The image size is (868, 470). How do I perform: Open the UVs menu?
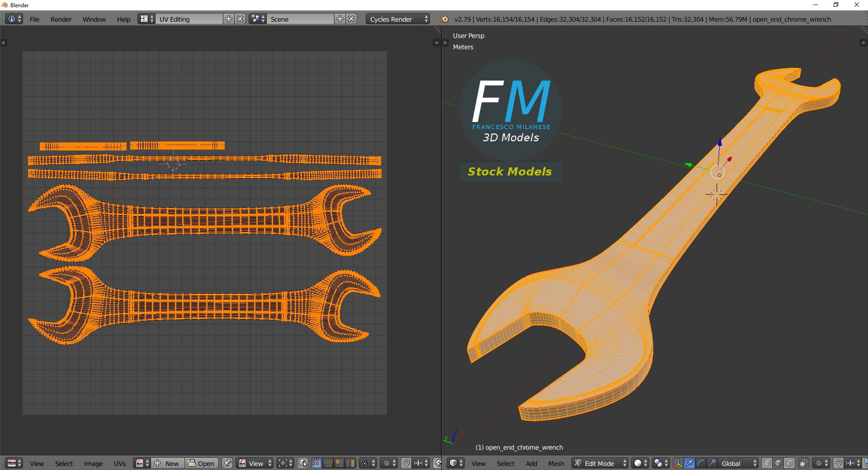[x=120, y=463]
